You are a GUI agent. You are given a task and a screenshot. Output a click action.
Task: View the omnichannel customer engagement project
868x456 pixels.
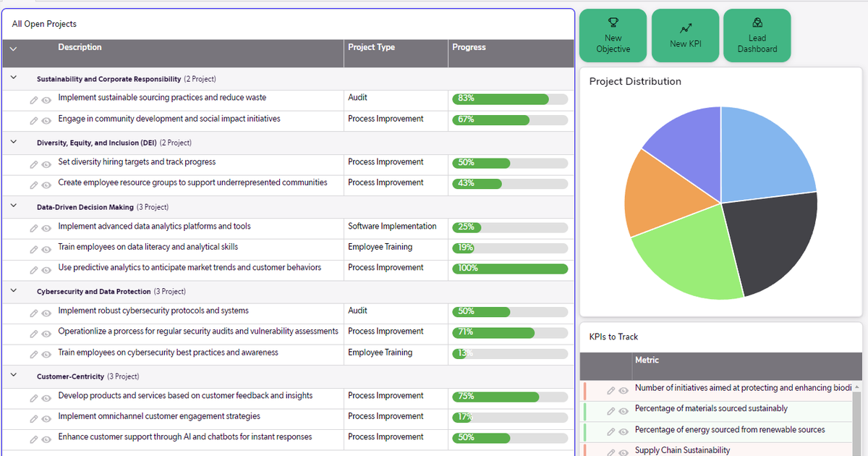46,419
